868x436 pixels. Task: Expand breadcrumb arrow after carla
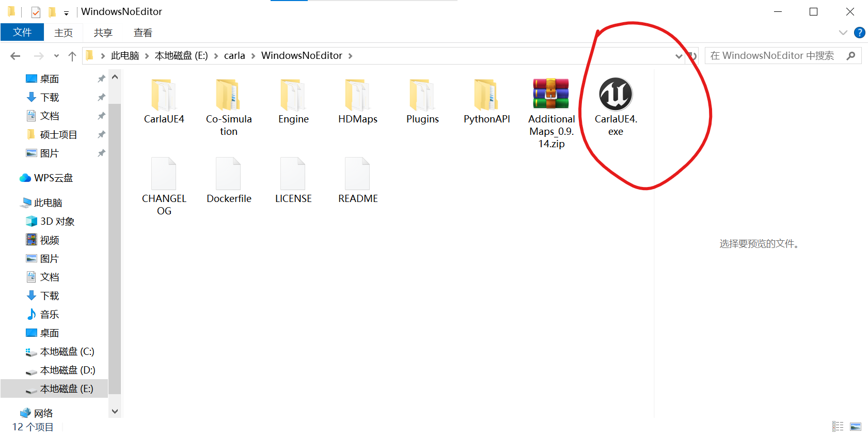click(x=253, y=56)
